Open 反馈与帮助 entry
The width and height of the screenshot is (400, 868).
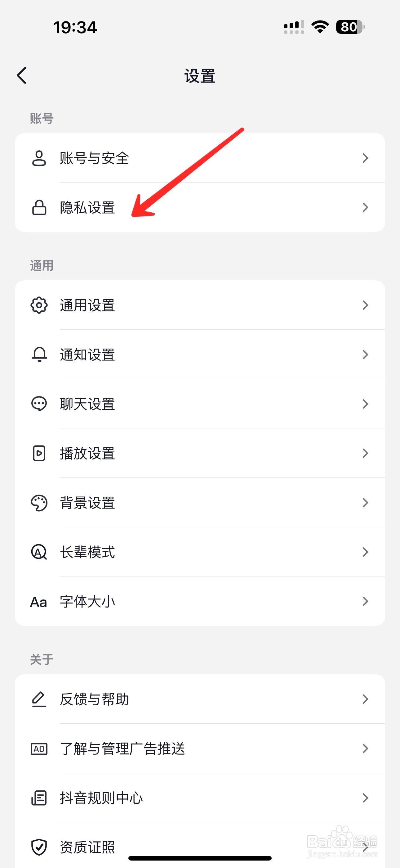pos(95,699)
